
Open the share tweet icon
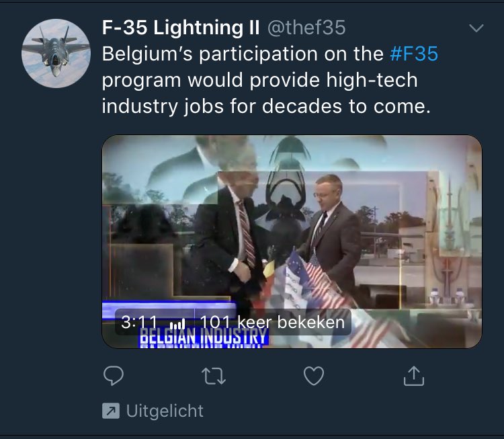414,376
